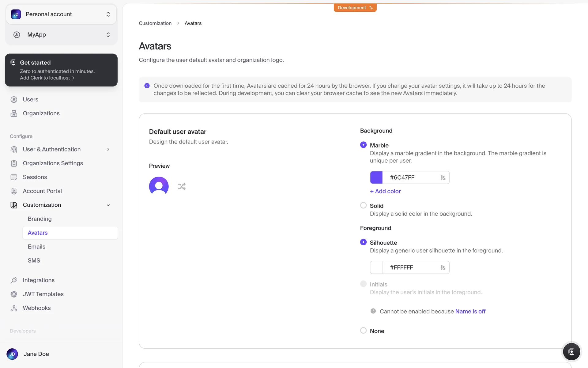Select the None foreground radio option
588x368 pixels.
(363, 331)
